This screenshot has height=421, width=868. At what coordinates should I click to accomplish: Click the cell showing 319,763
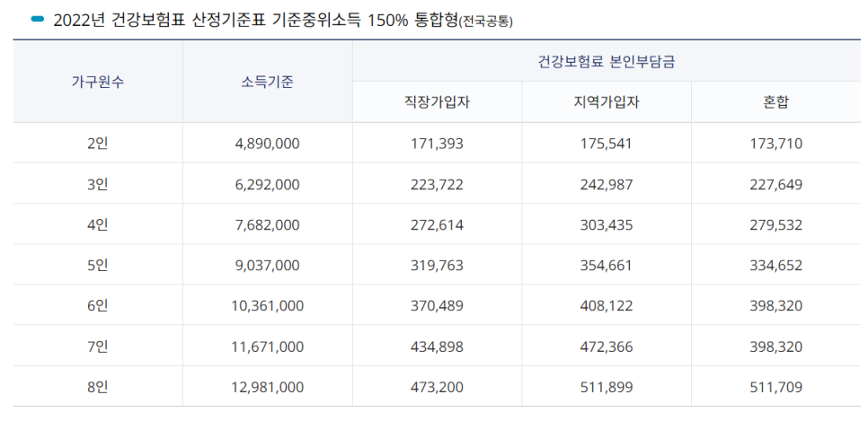tap(438, 266)
